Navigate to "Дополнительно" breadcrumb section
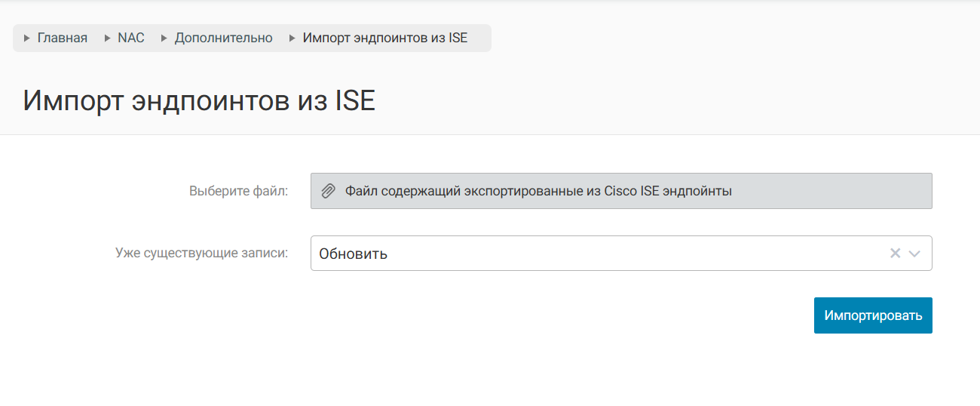980x406 pixels. (x=223, y=38)
